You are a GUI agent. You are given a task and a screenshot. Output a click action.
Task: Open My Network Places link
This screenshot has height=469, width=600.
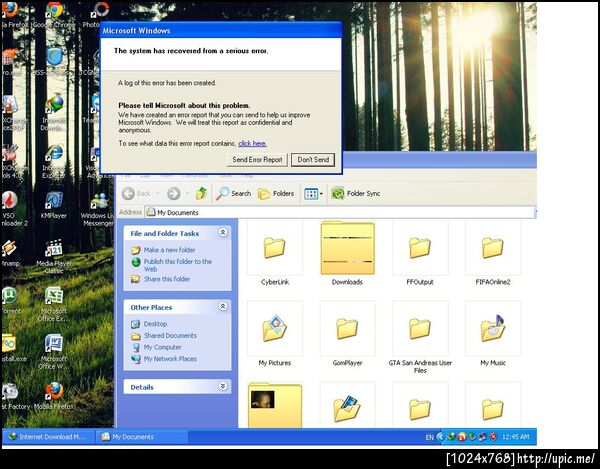(x=170, y=359)
